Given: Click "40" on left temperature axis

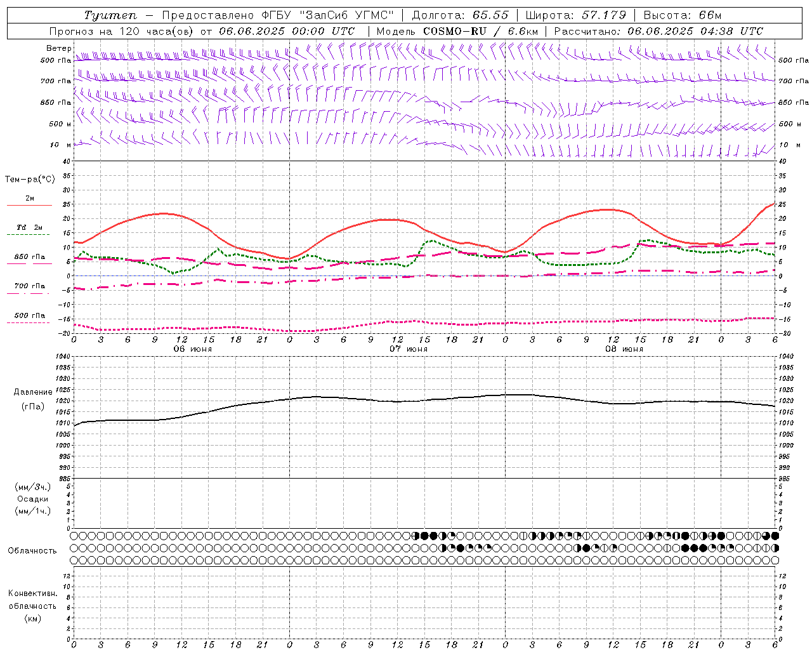Looking at the screenshot, I should click(x=67, y=161).
